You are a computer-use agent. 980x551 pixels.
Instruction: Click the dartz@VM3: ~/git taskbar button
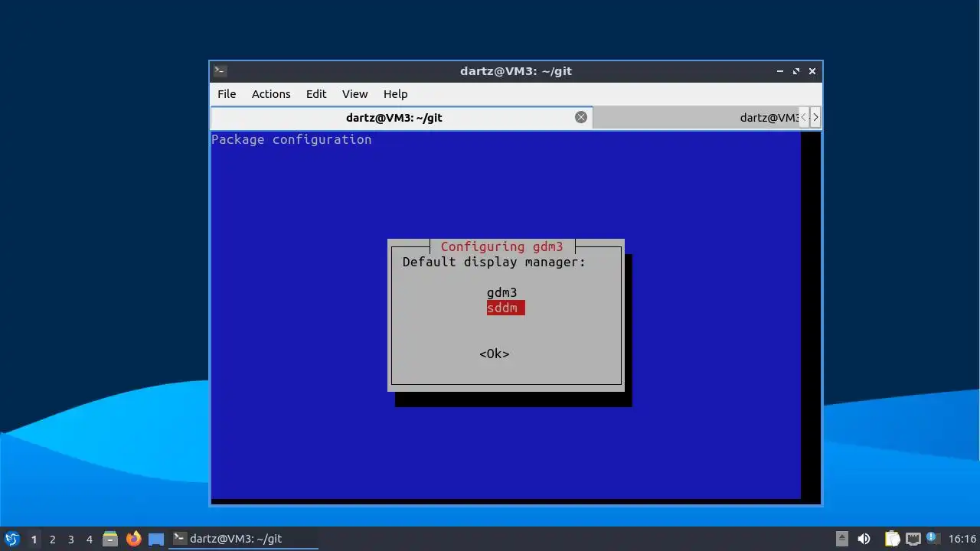pos(243,539)
